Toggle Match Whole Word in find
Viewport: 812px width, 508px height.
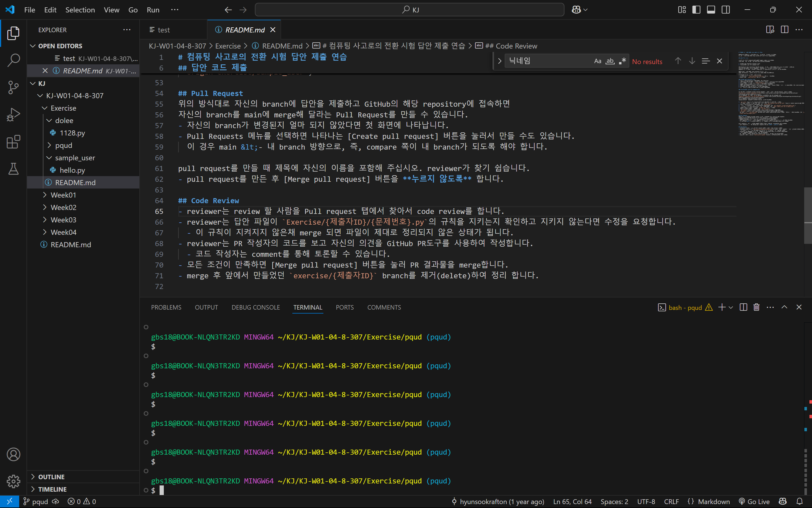point(610,61)
